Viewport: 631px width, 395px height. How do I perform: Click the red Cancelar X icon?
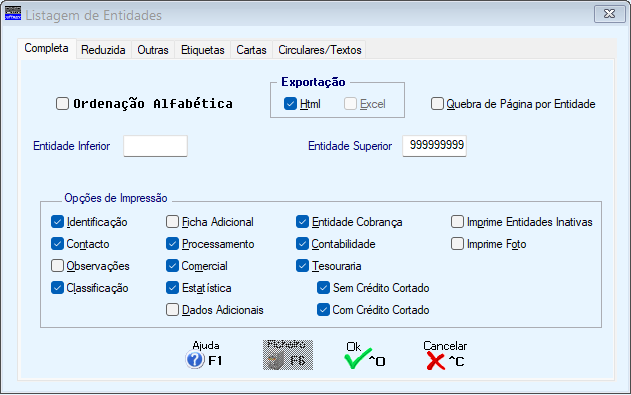click(435, 361)
